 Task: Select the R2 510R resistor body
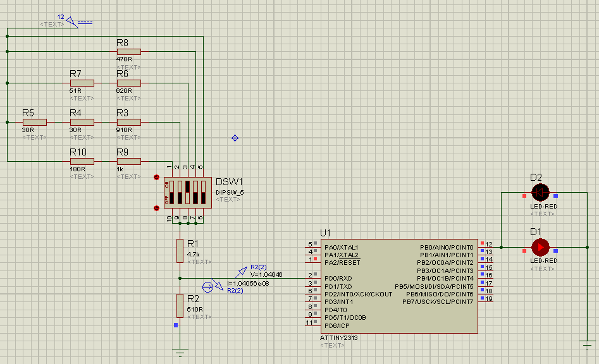(x=180, y=305)
